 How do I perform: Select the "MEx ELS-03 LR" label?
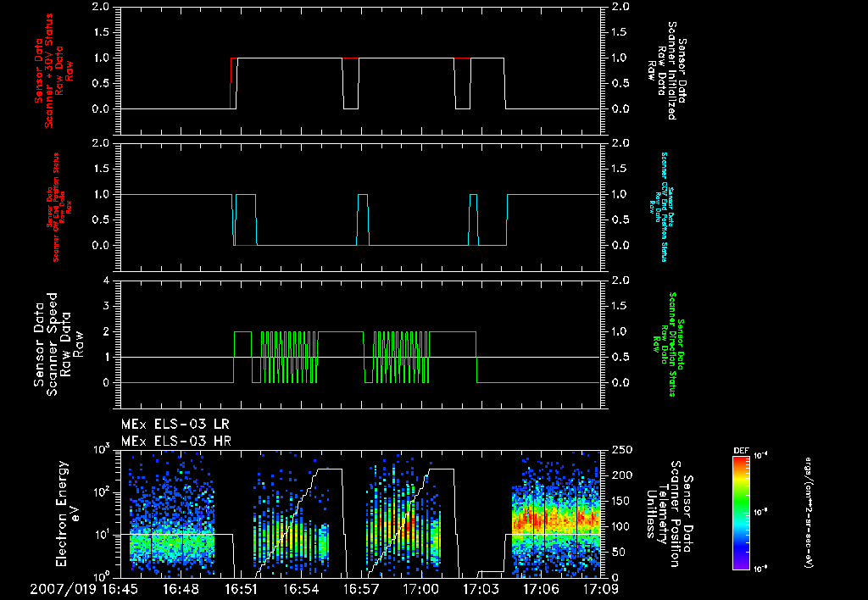point(175,425)
